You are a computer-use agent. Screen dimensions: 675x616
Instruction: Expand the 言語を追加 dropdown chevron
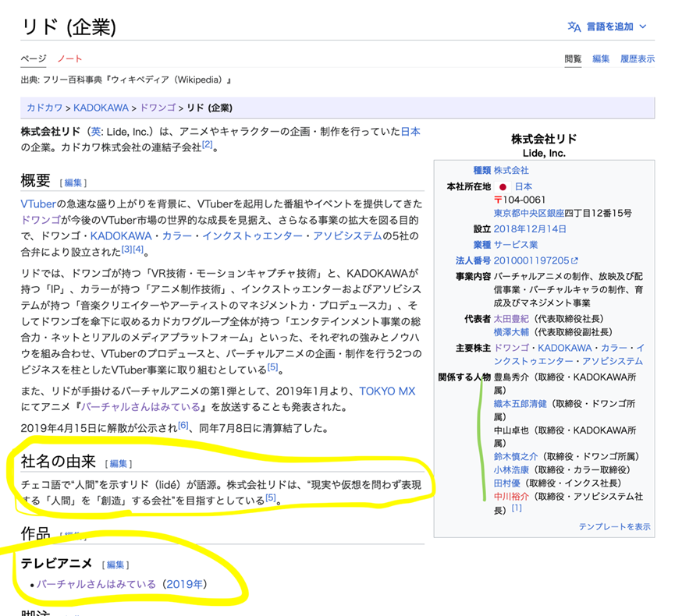(643, 27)
